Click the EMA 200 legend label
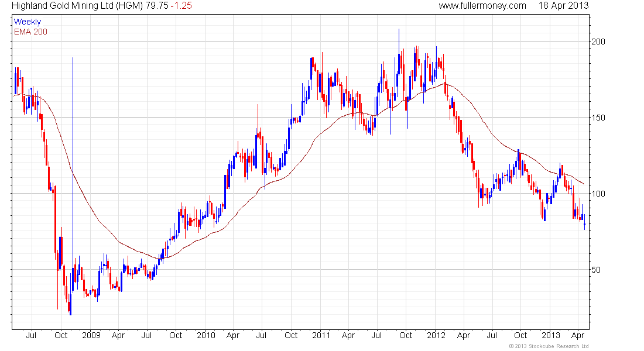Screen dimensions: 644x351 31,32
